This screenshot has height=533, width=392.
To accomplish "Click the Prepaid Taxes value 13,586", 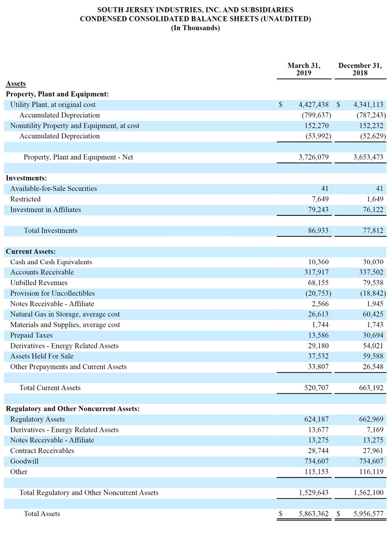I will (x=318, y=335).
